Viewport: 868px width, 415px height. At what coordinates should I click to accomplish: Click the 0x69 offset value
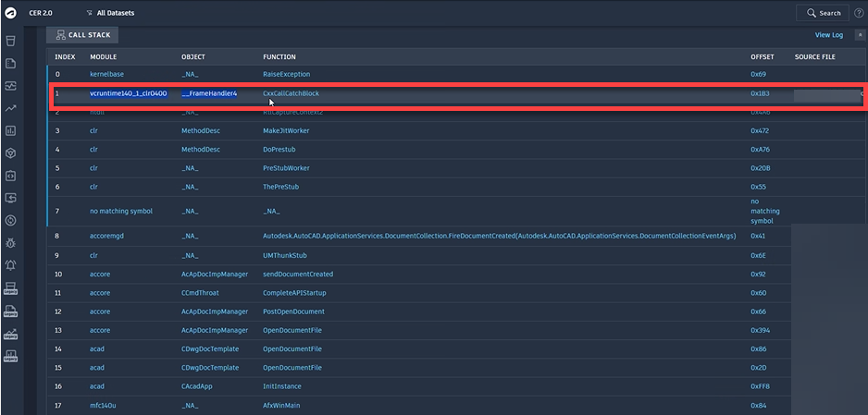758,74
